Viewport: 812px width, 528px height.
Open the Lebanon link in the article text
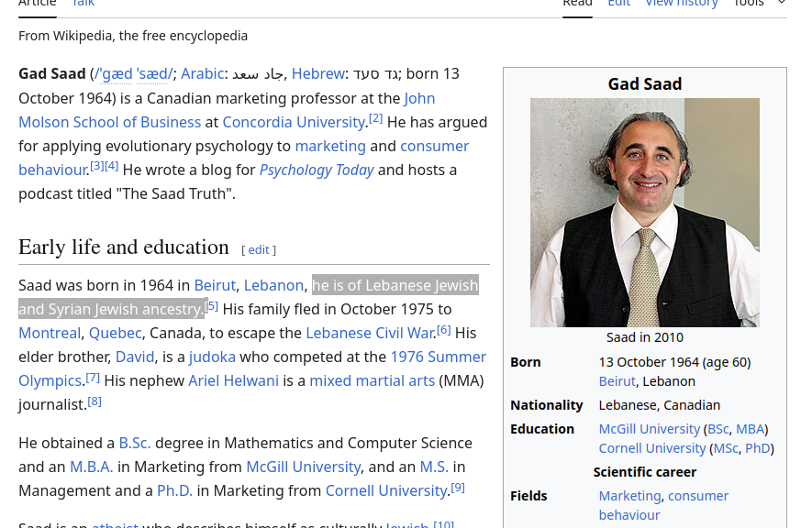(273, 285)
